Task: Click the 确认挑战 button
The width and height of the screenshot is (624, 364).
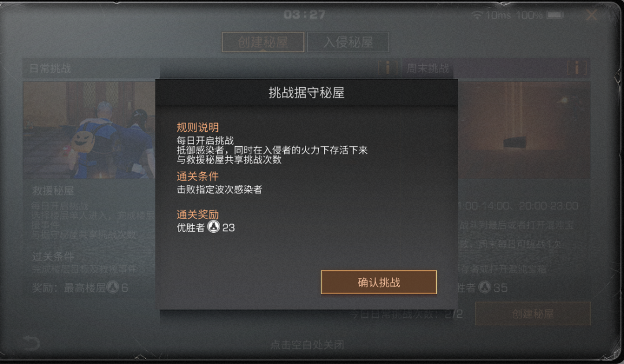Action: click(378, 282)
